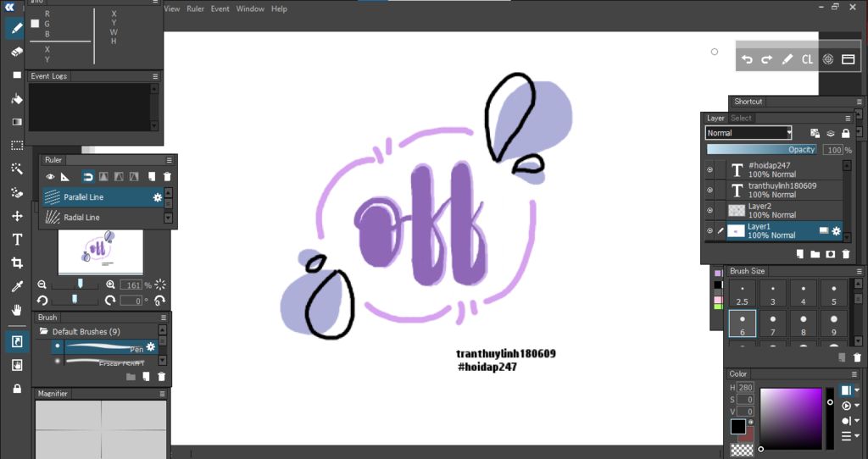Click the window icon on canvas overlay
The height and width of the screenshot is (459, 868).
click(x=848, y=59)
